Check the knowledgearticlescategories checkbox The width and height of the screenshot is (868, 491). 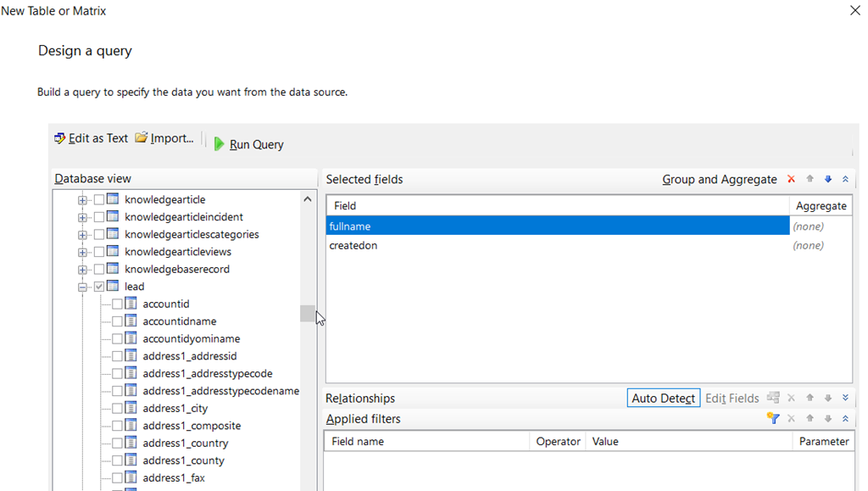[99, 234]
